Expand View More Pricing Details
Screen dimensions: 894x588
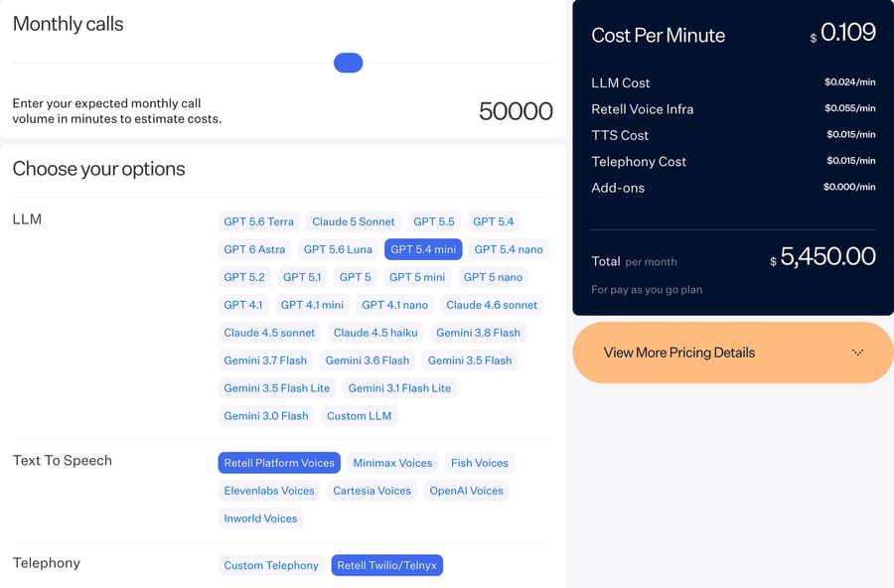(733, 353)
